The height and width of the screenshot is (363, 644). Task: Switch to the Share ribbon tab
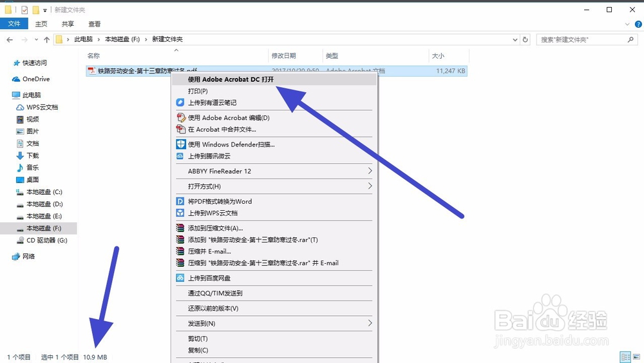[68, 24]
